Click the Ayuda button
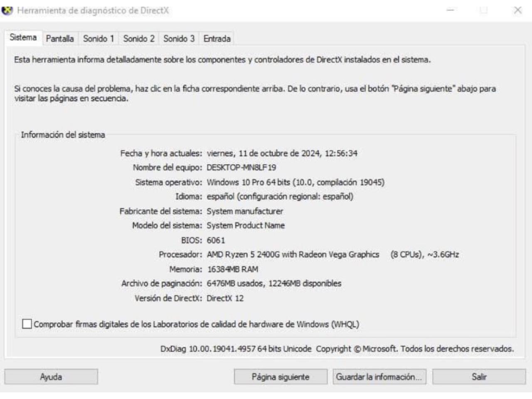 tap(51, 377)
